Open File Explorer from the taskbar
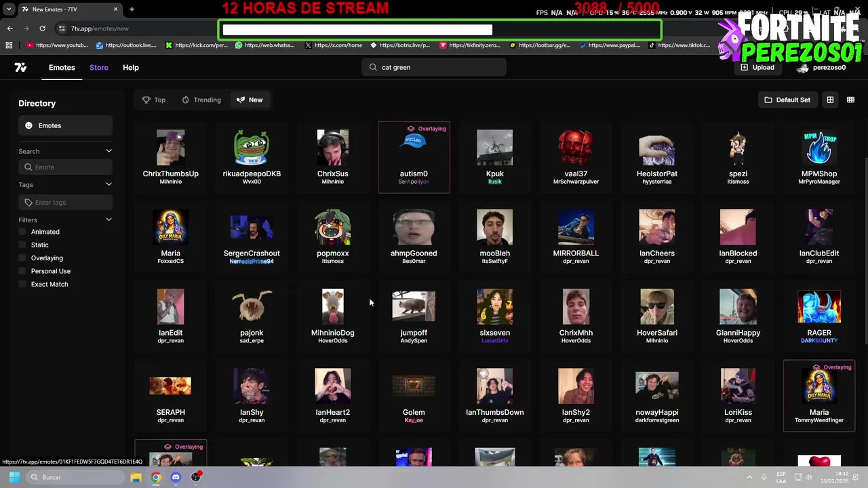This screenshot has width=868, height=488. click(136, 477)
